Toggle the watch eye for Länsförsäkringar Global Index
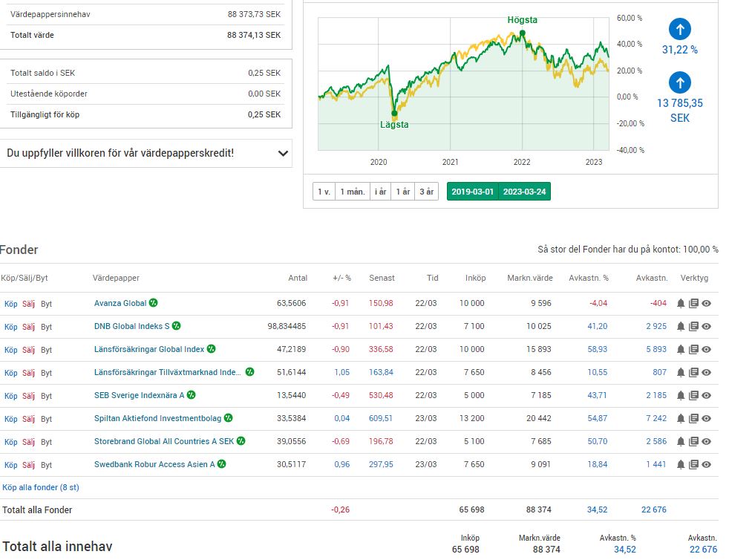This screenshot has height=560, width=729. pyautogui.click(x=707, y=349)
